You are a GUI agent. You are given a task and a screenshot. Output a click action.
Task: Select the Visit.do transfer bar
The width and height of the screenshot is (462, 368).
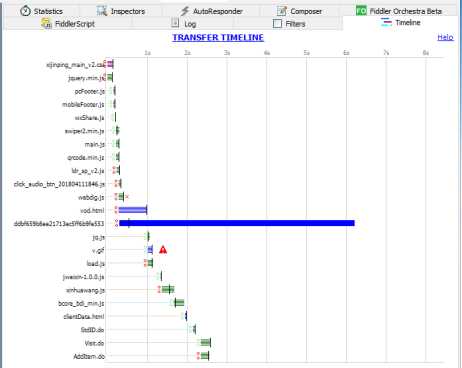click(x=205, y=342)
